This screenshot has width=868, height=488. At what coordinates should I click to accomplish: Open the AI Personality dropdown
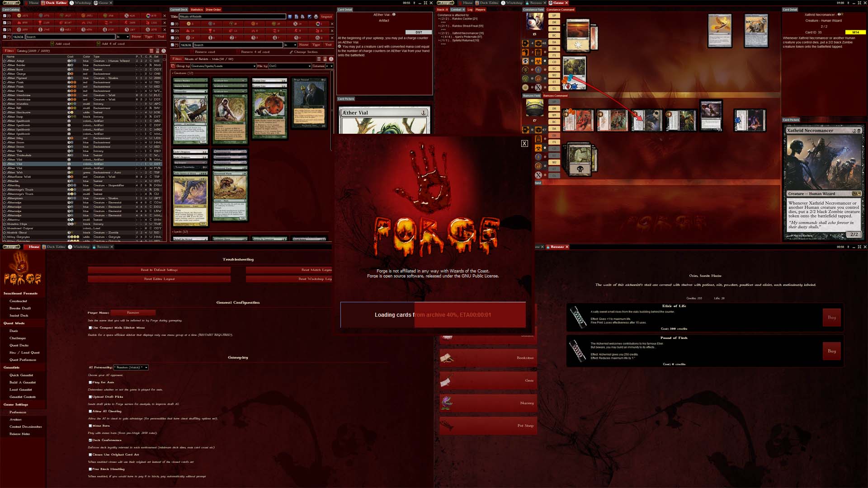click(131, 367)
